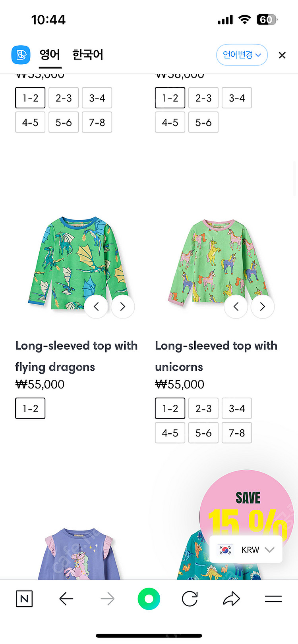
Task: Select size 7-8 for unicorn top
Action: point(237,433)
